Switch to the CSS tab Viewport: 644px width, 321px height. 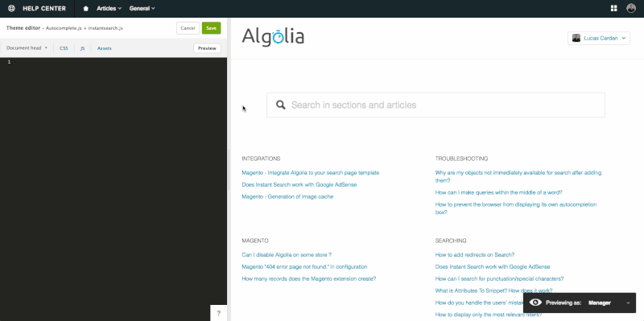pos(64,48)
